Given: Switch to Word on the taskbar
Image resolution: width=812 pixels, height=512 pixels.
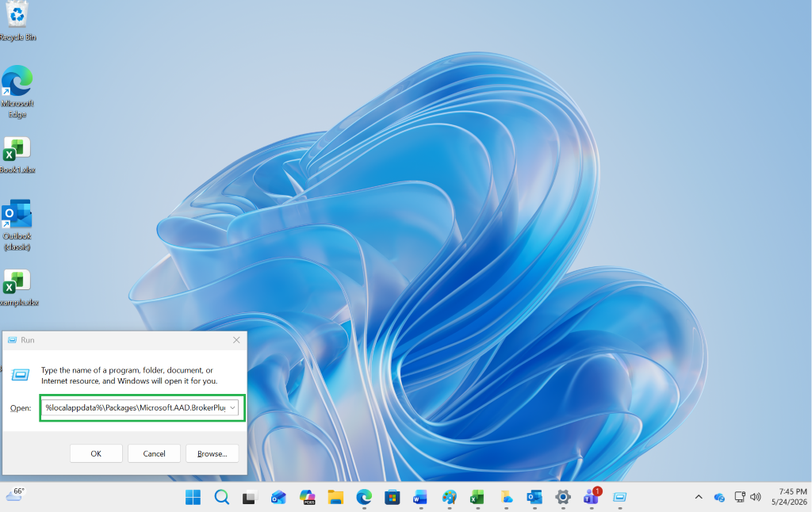Looking at the screenshot, I should 420,498.
